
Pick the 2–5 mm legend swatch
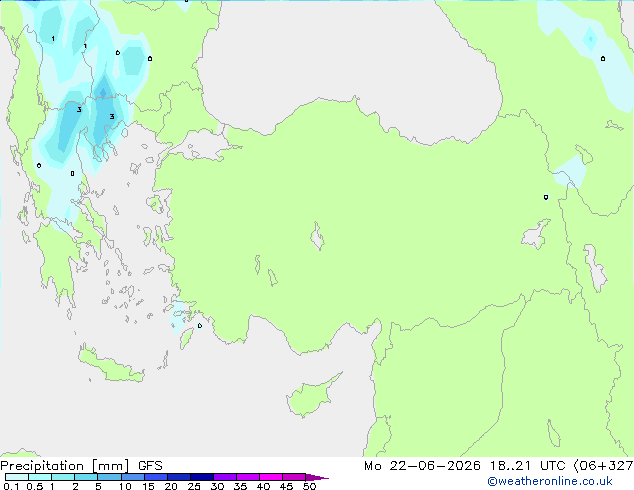(x=86, y=477)
